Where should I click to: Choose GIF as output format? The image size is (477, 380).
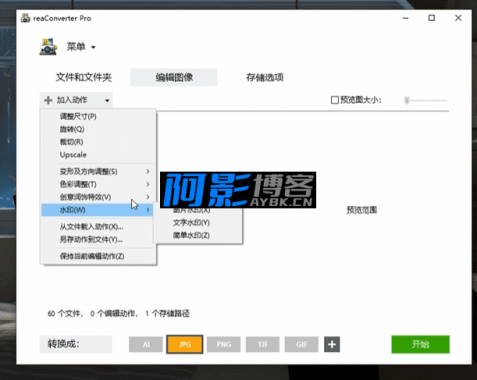pos(301,344)
